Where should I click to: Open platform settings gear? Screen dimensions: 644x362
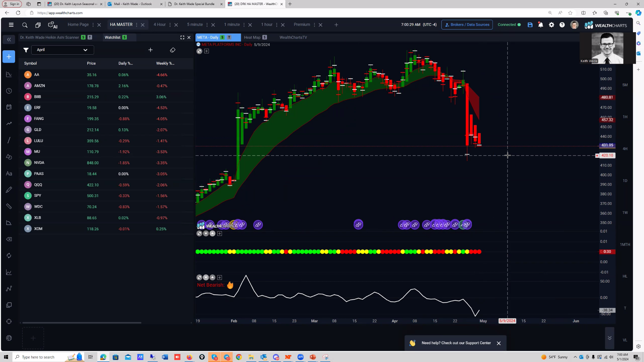[x=551, y=25]
